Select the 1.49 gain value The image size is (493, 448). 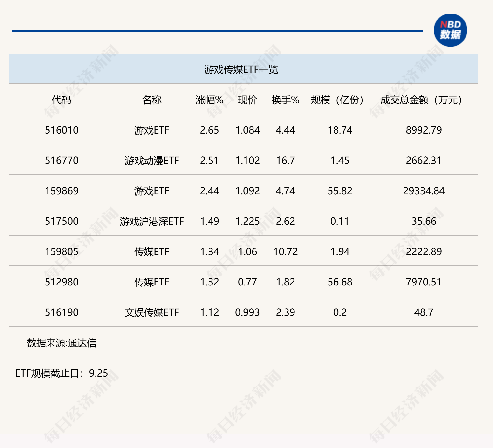209,221
